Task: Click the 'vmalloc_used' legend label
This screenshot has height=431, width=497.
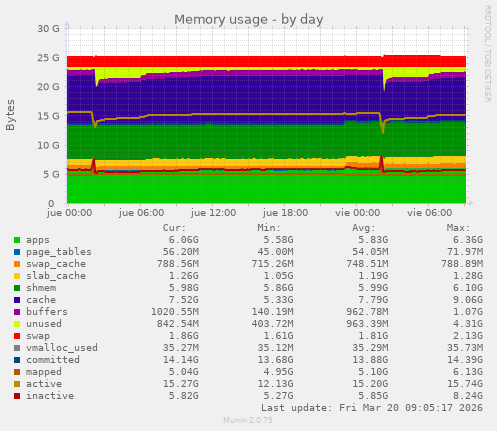Action: click(62, 348)
